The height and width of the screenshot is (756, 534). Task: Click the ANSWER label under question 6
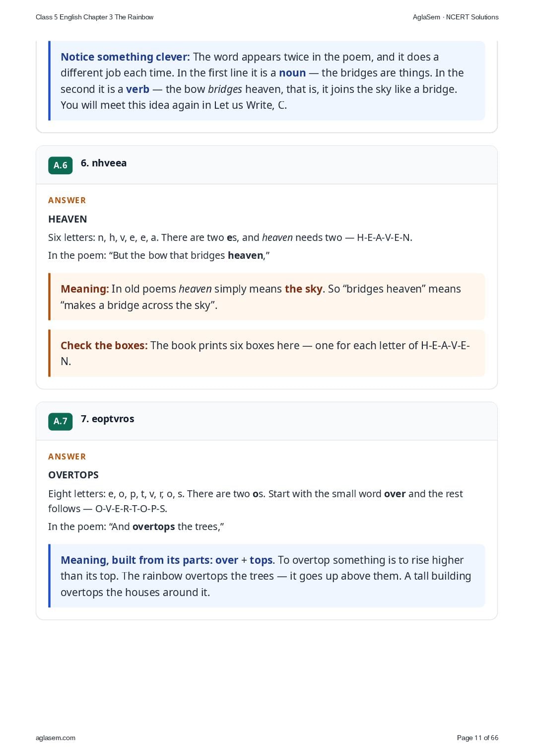(67, 200)
